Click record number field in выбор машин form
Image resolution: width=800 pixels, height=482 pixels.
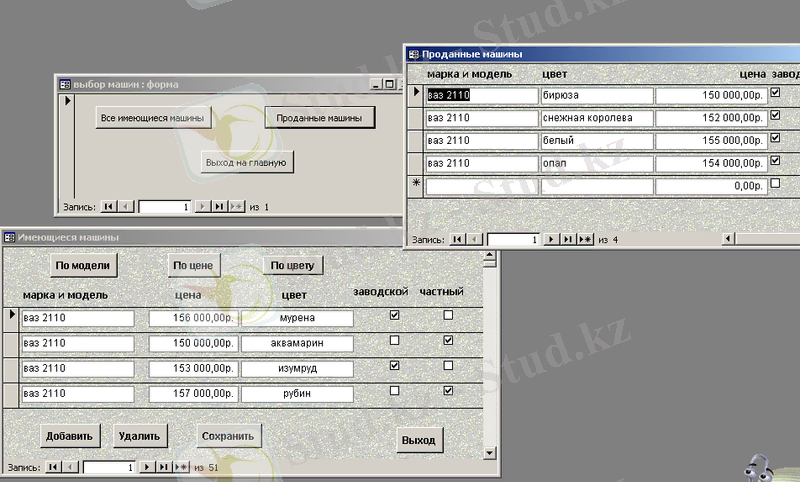click(165, 207)
